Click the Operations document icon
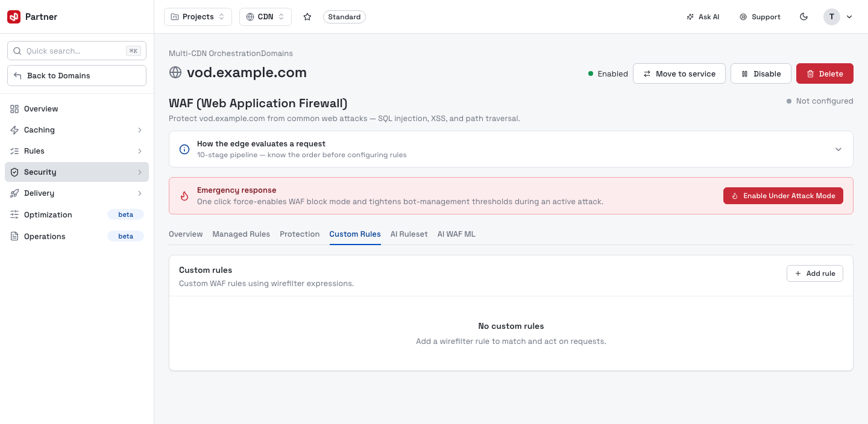 [14, 237]
